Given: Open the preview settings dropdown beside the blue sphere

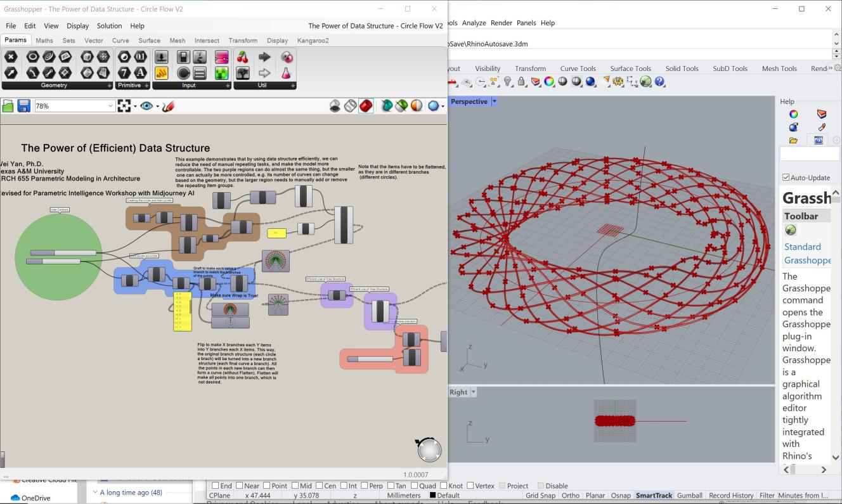Looking at the screenshot, I should pyautogui.click(x=443, y=106).
